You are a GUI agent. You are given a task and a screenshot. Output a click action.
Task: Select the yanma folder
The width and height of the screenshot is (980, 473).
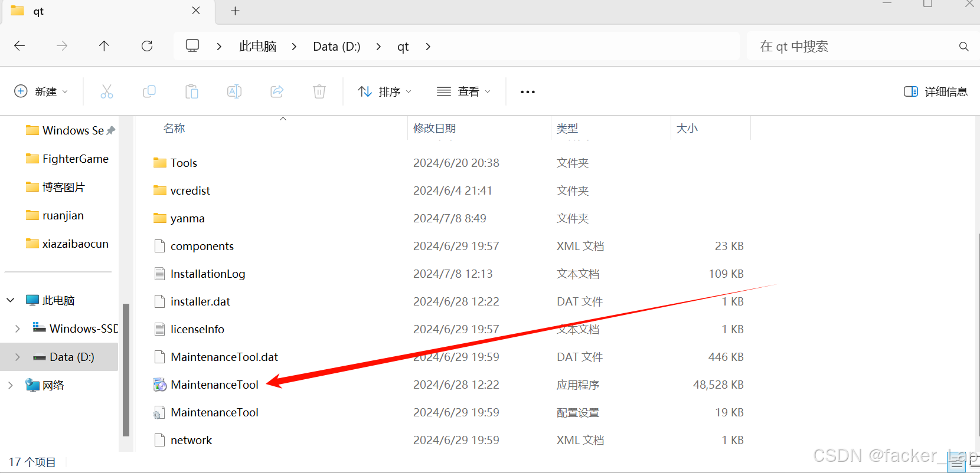point(188,218)
